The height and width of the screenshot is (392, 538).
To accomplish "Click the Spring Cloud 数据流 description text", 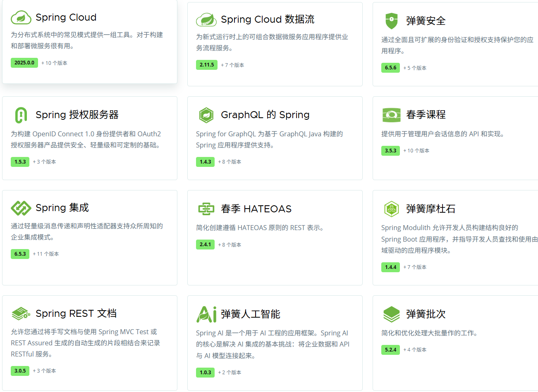I will (272, 43).
